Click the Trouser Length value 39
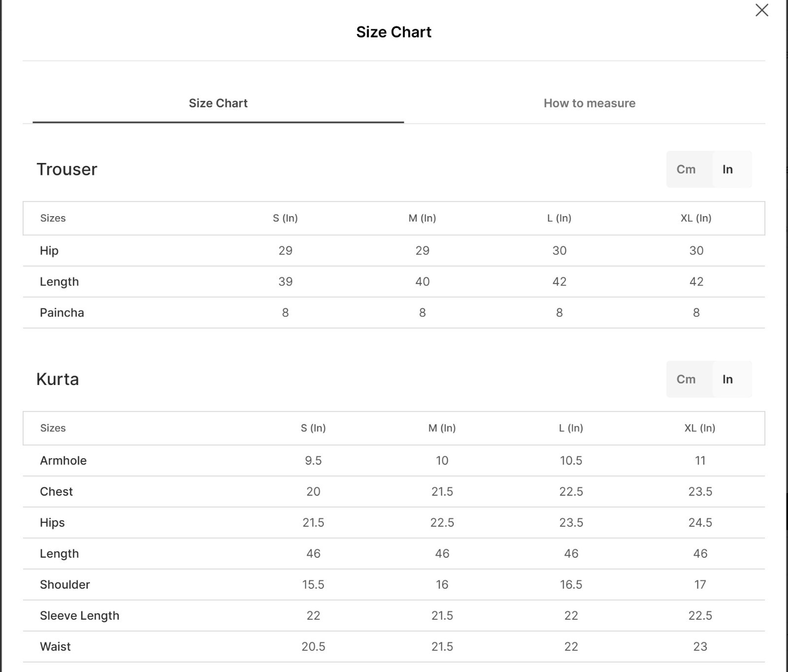The width and height of the screenshot is (788, 672). coord(285,282)
